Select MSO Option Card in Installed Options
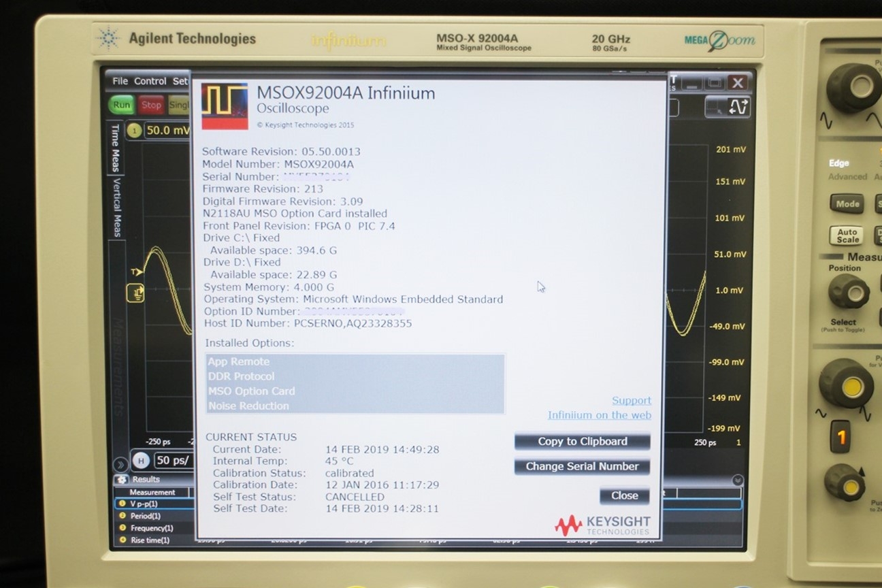 (355, 391)
